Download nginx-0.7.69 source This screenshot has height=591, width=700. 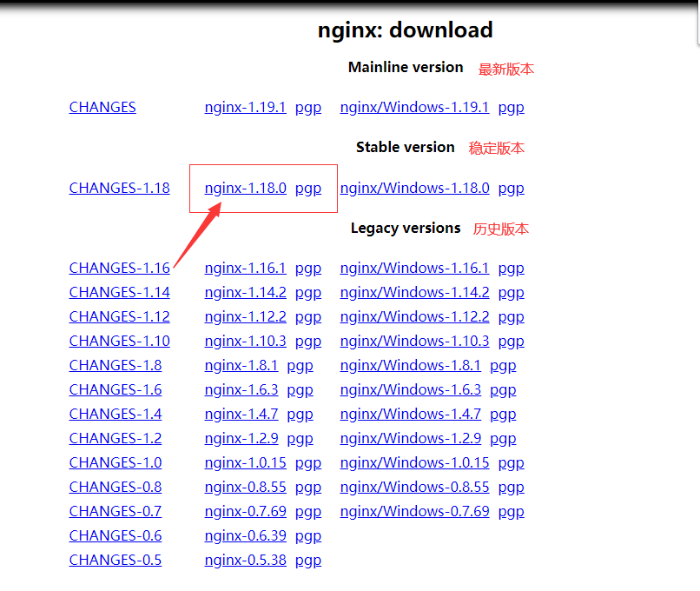pyautogui.click(x=245, y=512)
